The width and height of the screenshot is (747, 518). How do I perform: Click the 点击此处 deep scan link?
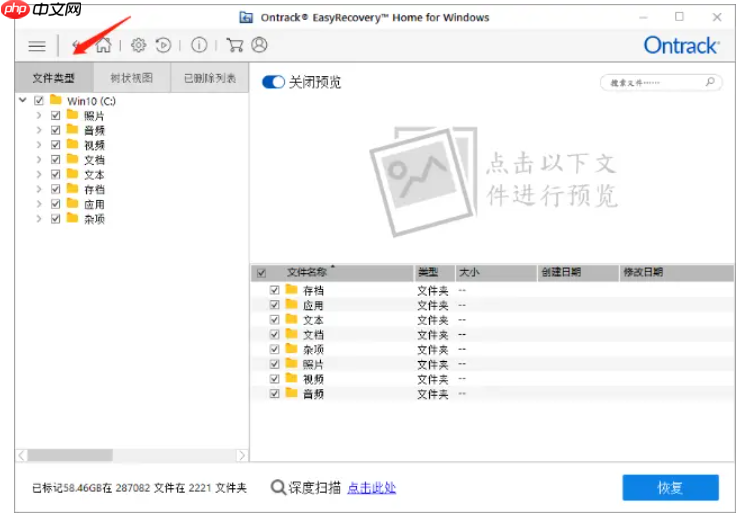click(x=372, y=488)
